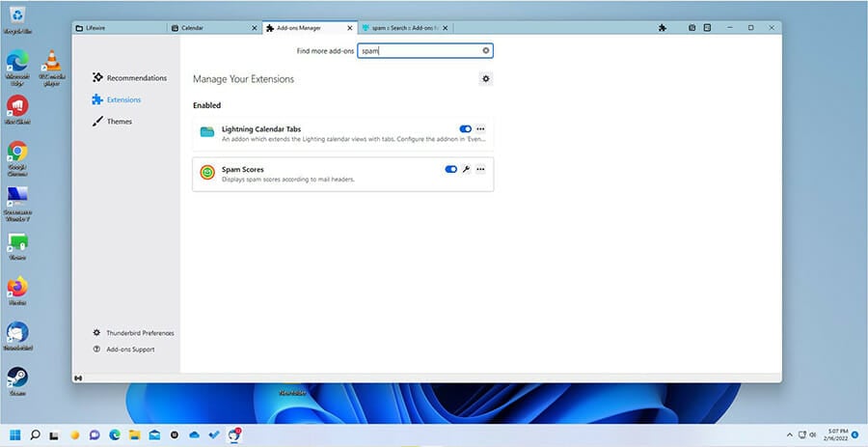Open more options for Lightning Calendar Tabs
868x447 pixels.
click(x=480, y=129)
